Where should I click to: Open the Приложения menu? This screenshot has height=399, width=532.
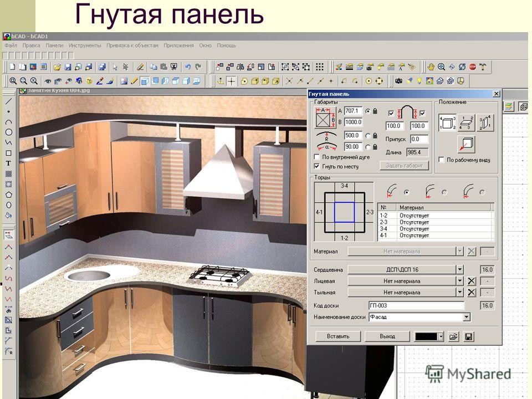[x=178, y=45]
